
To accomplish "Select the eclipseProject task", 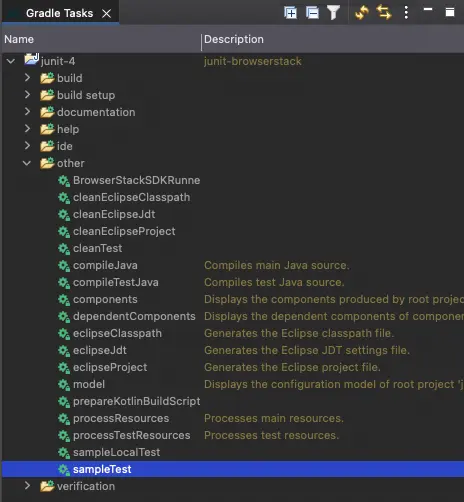I will pos(110,367).
